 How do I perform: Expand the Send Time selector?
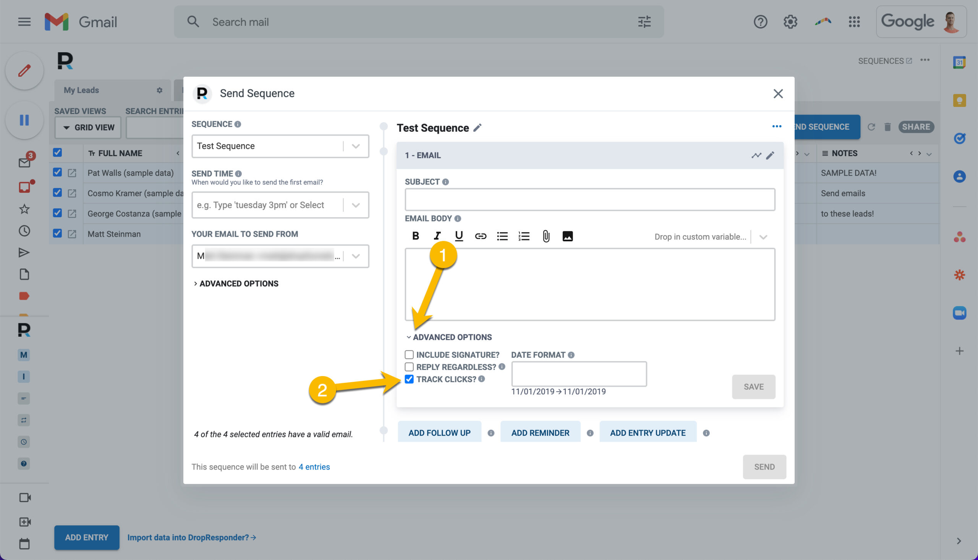[280, 205]
